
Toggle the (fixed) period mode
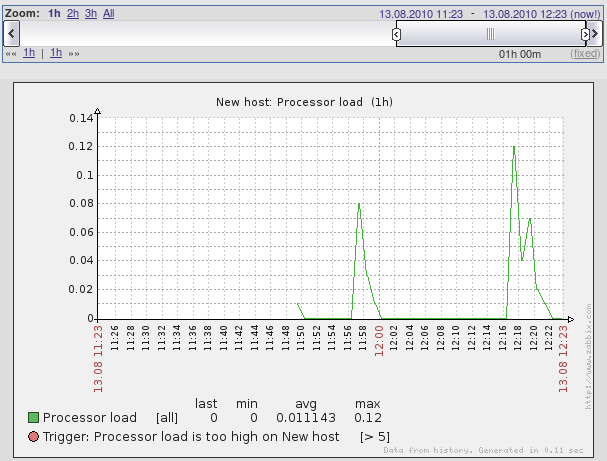(585, 53)
